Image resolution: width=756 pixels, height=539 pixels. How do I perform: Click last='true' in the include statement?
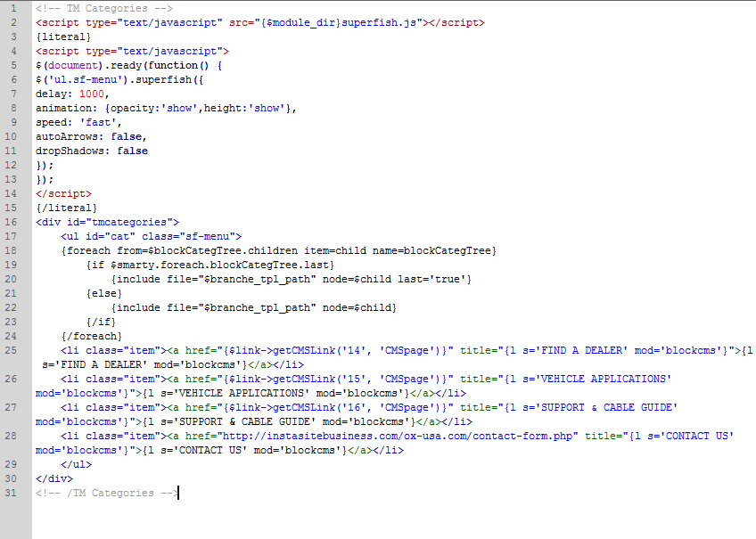click(x=431, y=279)
